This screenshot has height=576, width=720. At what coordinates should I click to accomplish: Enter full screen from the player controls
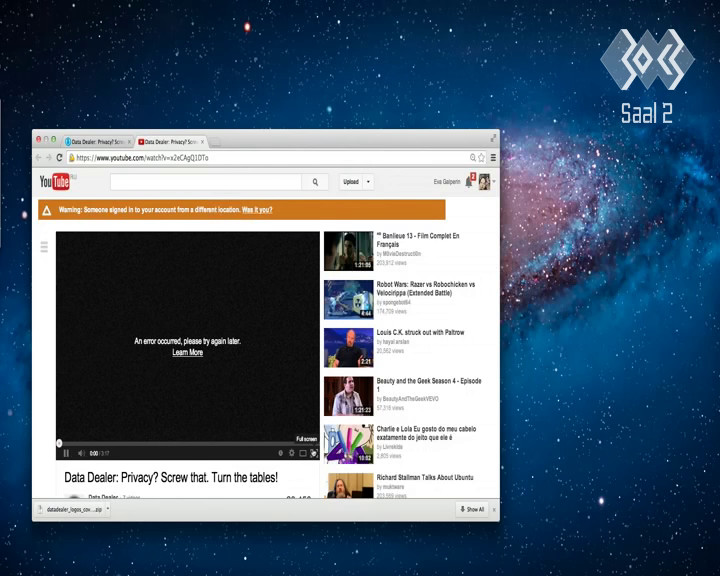coord(314,453)
